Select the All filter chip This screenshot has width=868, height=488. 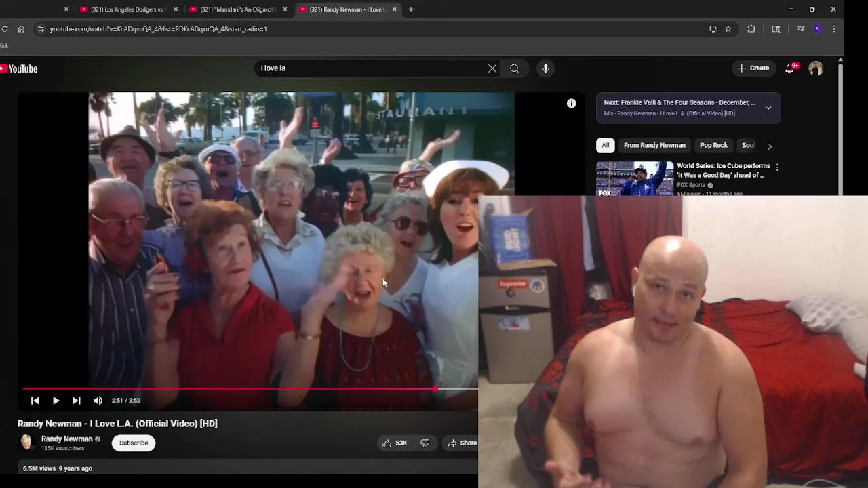pyautogui.click(x=606, y=145)
